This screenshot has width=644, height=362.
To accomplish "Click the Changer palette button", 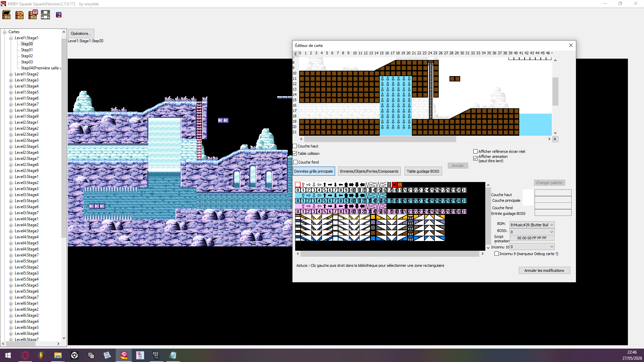I will tap(549, 183).
